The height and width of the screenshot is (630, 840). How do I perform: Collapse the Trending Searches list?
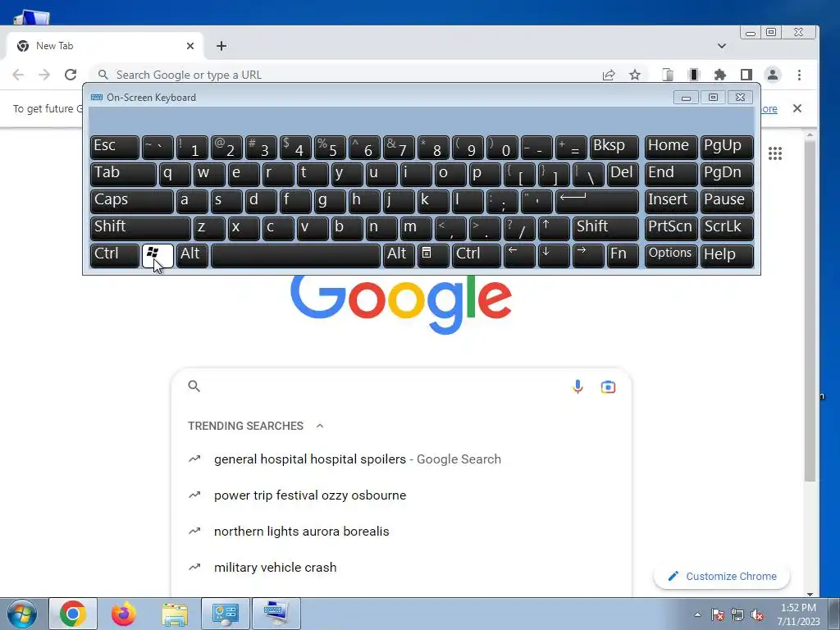[x=320, y=426]
